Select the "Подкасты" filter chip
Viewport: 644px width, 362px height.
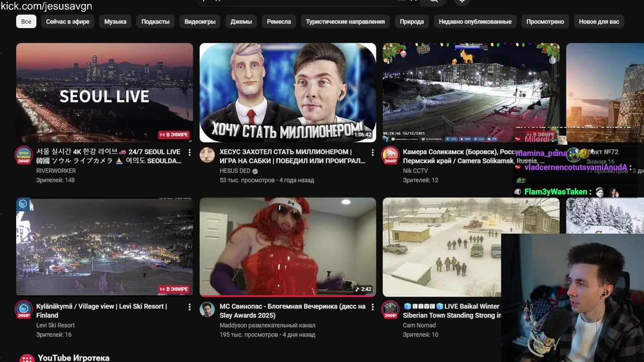(x=155, y=22)
